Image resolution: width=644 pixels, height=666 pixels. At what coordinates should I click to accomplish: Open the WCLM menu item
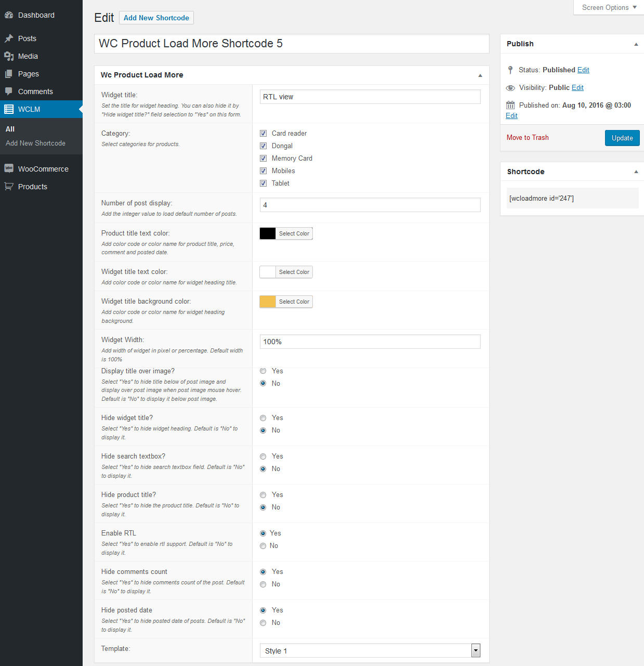(41, 109)
